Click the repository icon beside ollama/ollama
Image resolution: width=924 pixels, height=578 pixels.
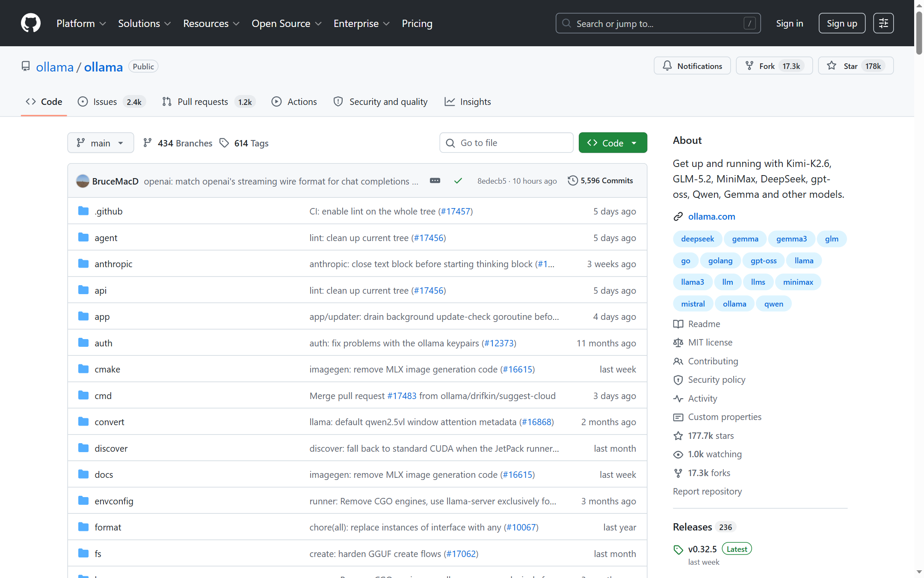[x=26, y=67]
